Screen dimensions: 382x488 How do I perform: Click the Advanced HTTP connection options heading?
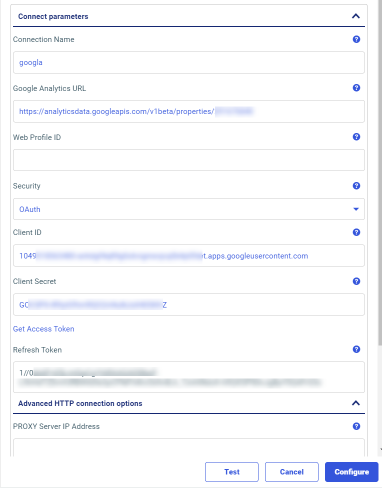pyautogui.click(x=80, y=403)
